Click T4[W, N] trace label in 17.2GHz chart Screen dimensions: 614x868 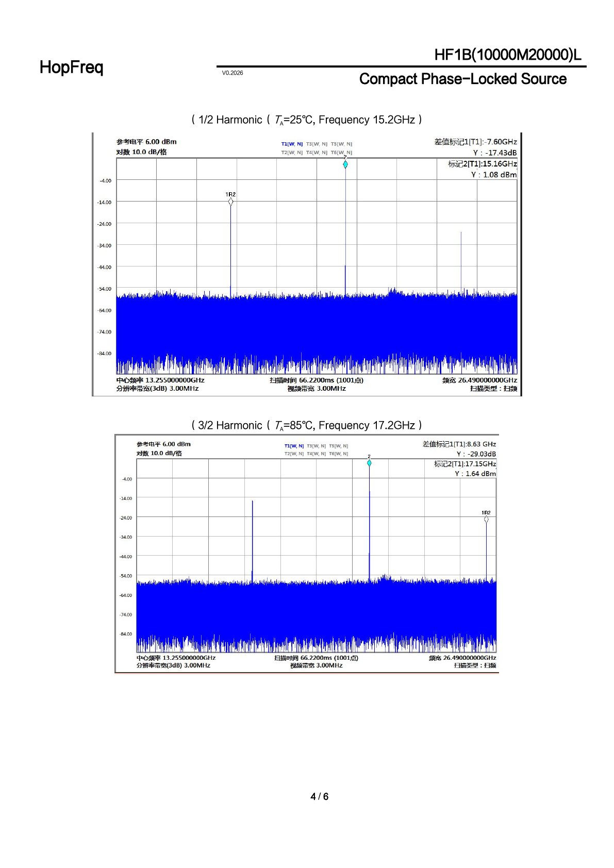coord(317,454)
